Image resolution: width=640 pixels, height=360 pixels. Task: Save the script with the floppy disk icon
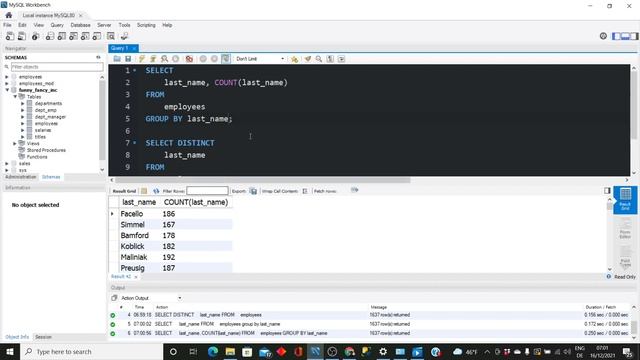tap(128, 59)
